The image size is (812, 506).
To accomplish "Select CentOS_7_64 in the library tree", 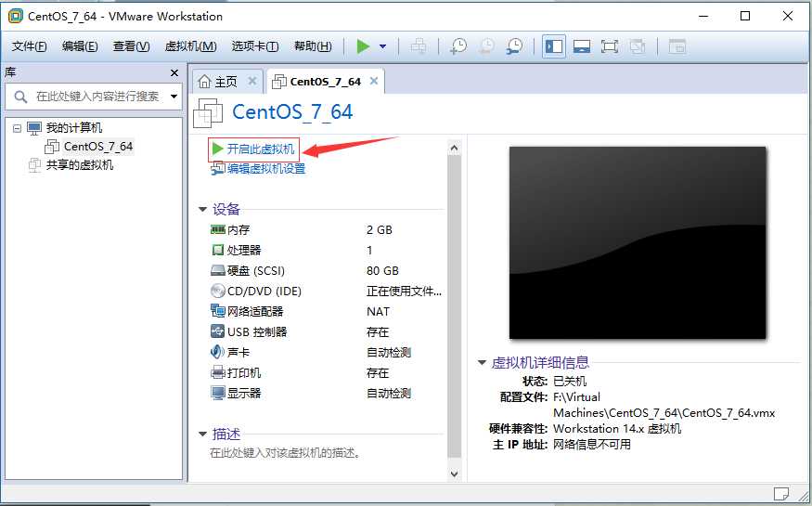I will [x=98, y=147].
